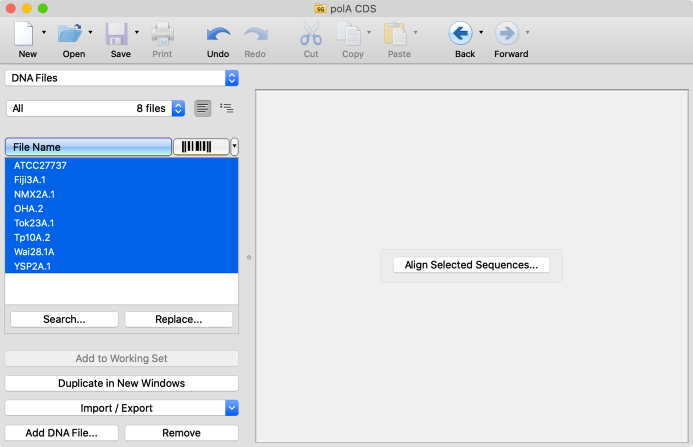693x447 pixels.
Task: Switch to plain list view icon
Action: coord(203,108)
